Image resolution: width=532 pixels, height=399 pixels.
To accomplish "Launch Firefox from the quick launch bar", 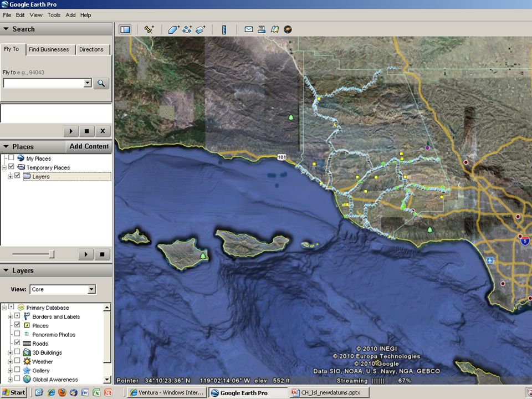I will coord(62,392).
